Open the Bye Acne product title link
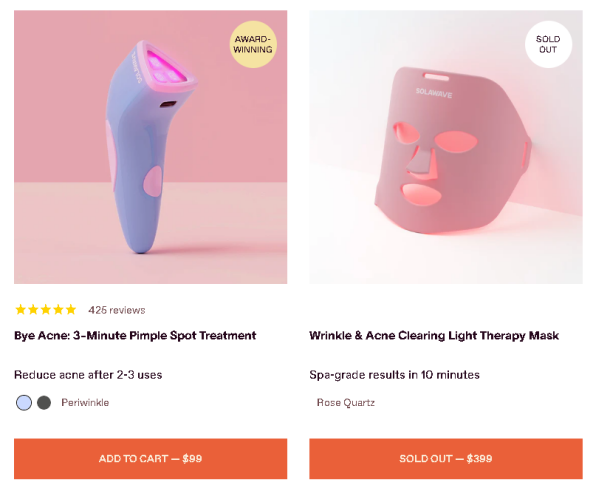The width and height of the screenshot is (593, 494). pyautogui.click(x=135, y=336)
